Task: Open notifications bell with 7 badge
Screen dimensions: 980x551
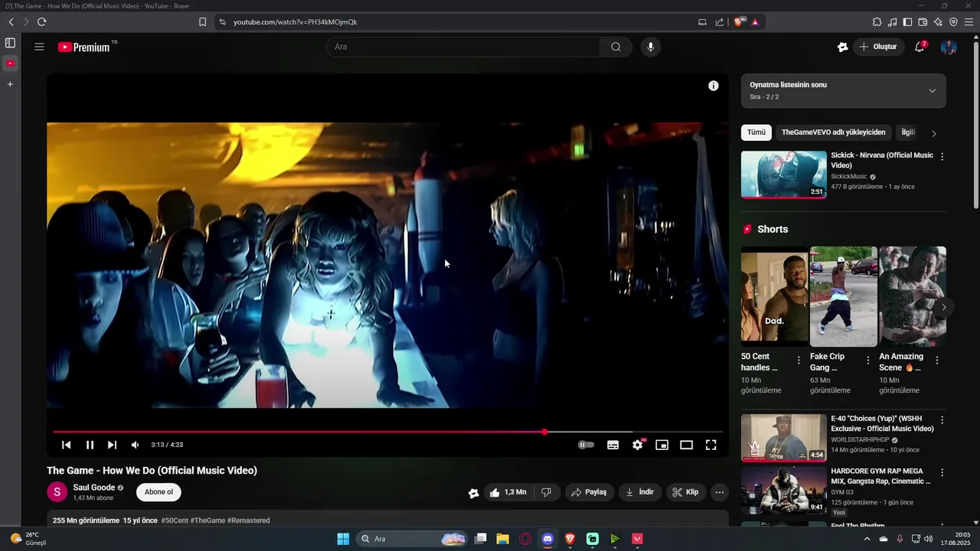Action: coord(920,47)
